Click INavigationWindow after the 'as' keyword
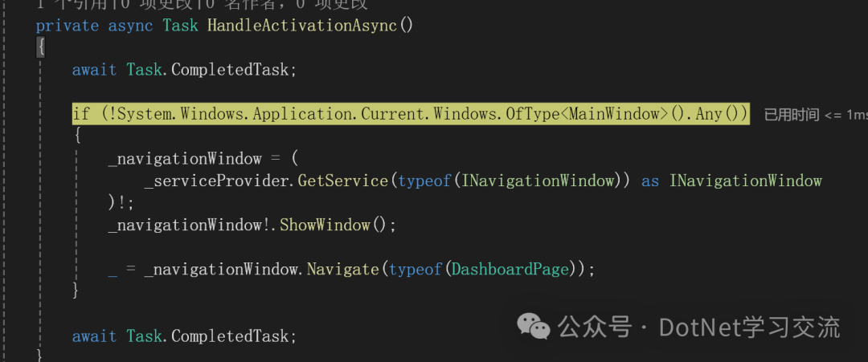Viewport: 868px width, 362px height. (746, 181)
